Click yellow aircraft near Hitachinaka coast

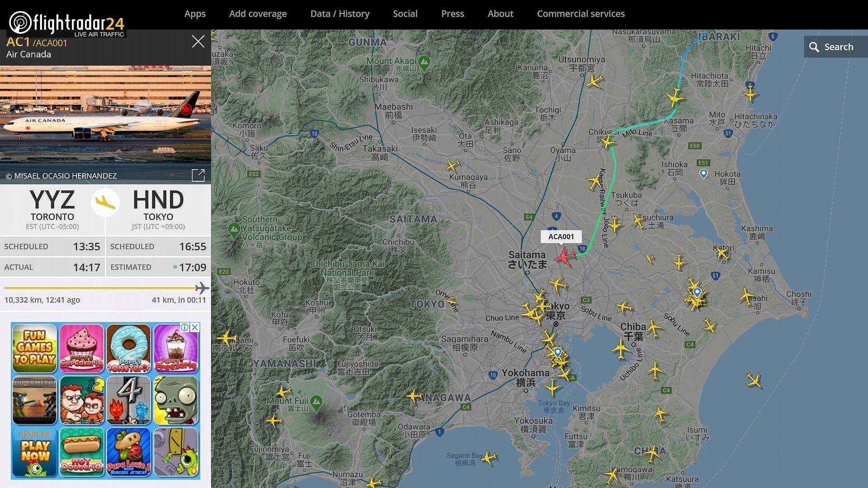(750, 94)
